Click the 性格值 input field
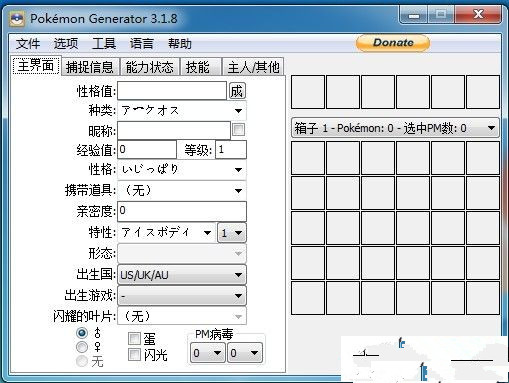 point(172,91)
